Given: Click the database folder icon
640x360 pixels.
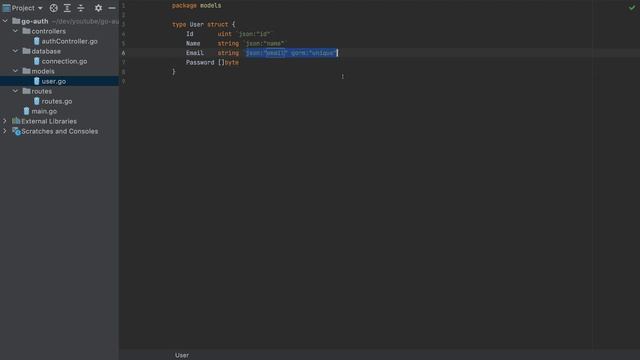Looking at the screenshot, I should 26,51.
